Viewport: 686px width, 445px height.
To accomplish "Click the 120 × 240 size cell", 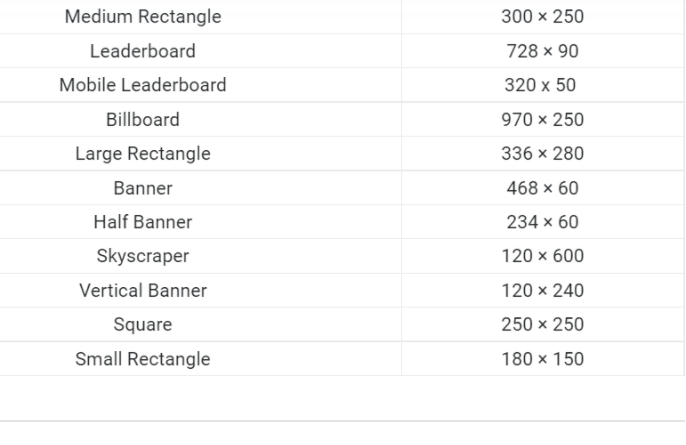I will tap(542, 291).
